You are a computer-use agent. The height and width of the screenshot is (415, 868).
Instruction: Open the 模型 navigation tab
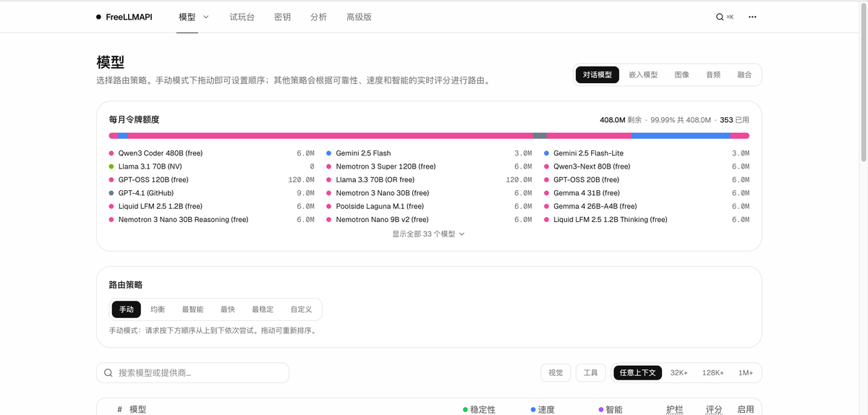(187, 17)
